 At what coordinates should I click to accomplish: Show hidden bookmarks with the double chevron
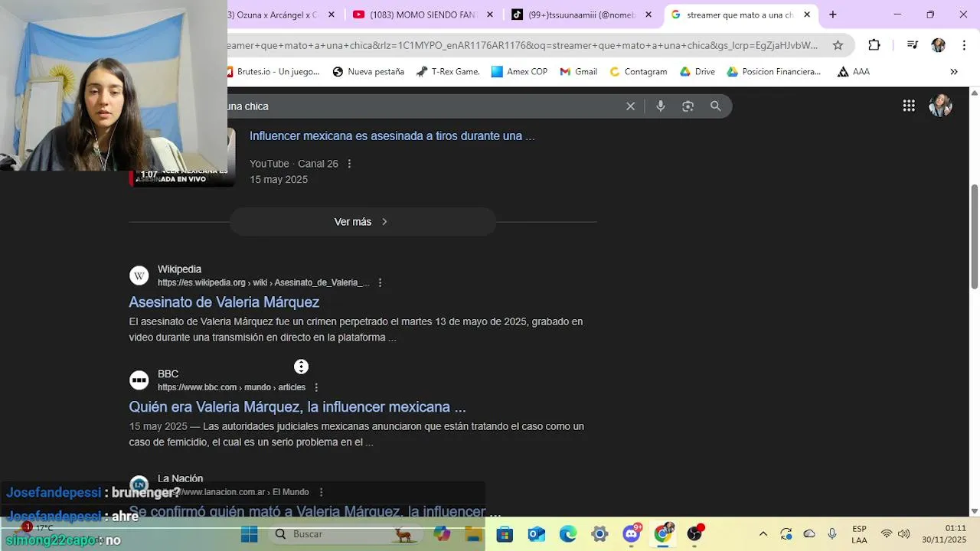pos(954,71)
